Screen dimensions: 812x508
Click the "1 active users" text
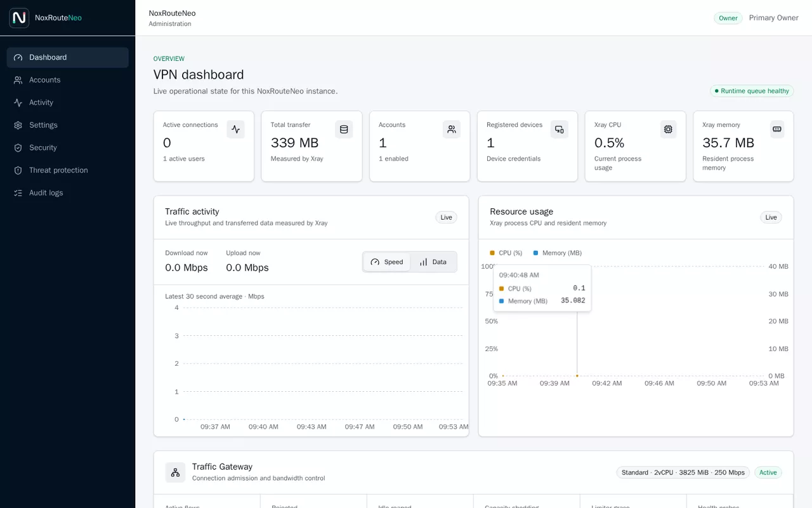184,159
